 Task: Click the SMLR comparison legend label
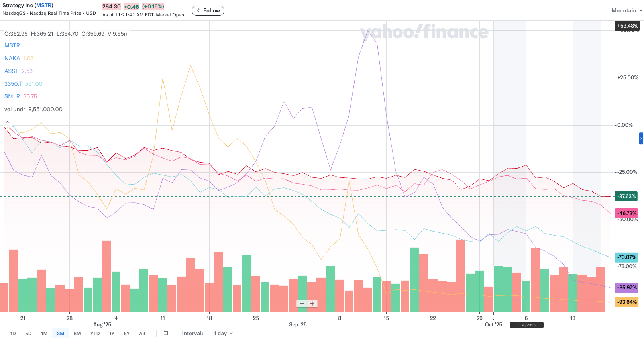pos(12,96)
